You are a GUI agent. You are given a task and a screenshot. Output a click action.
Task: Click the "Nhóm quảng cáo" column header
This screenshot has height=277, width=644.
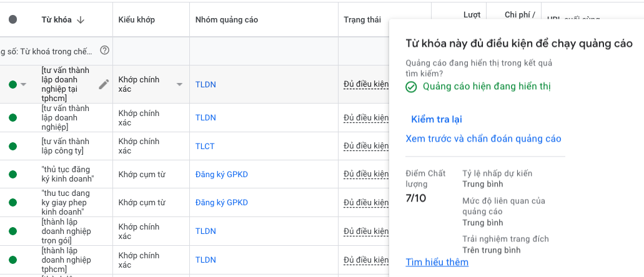[226, 20]
